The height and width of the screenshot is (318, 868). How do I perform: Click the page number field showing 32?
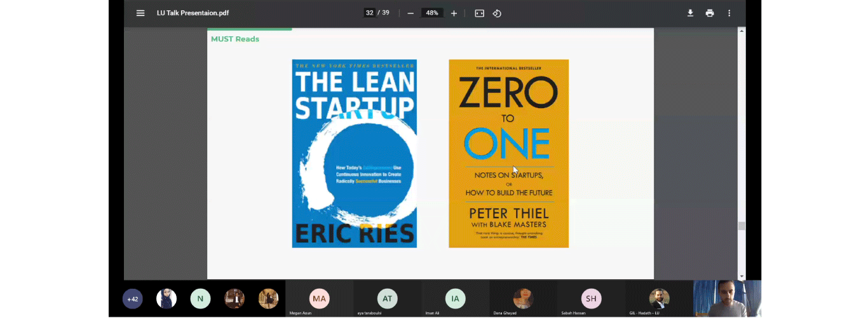pos(369,13)
